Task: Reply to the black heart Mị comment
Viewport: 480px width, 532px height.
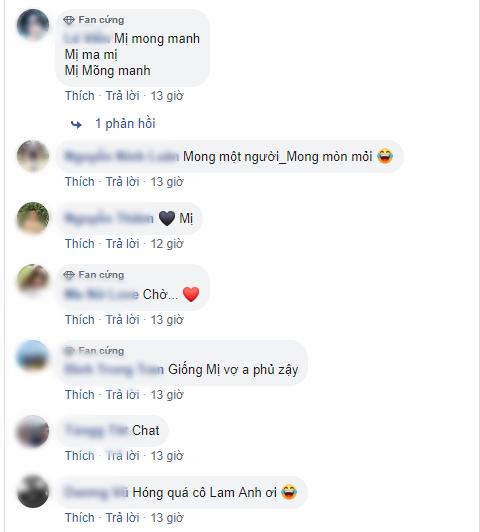Action: coord(123,244)
